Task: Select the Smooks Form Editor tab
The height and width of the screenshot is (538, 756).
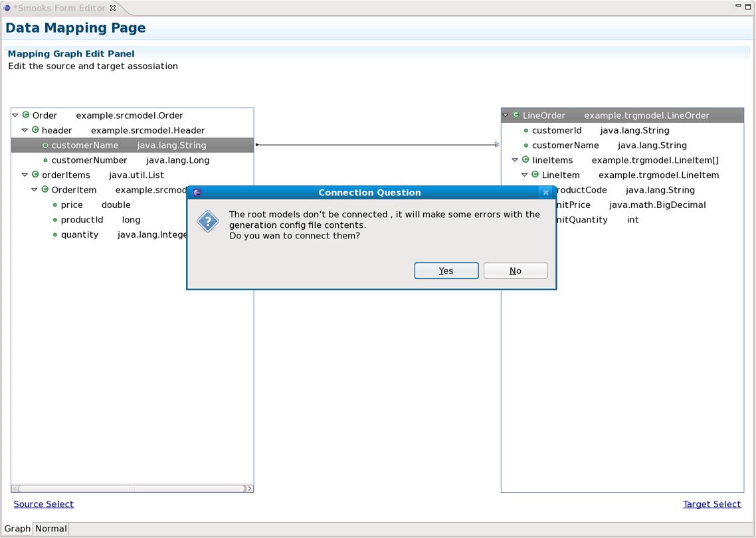Action: point(59,8)
